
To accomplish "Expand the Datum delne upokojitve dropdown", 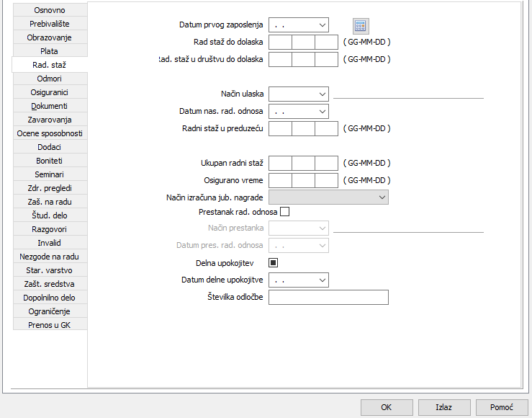I will point(320,280).
